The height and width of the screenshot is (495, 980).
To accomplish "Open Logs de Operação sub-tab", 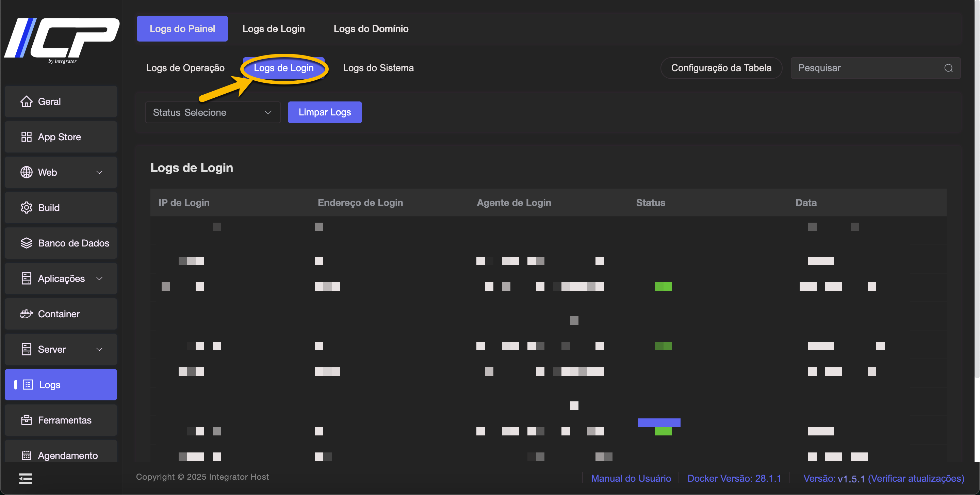I will [x=185, y=68].
